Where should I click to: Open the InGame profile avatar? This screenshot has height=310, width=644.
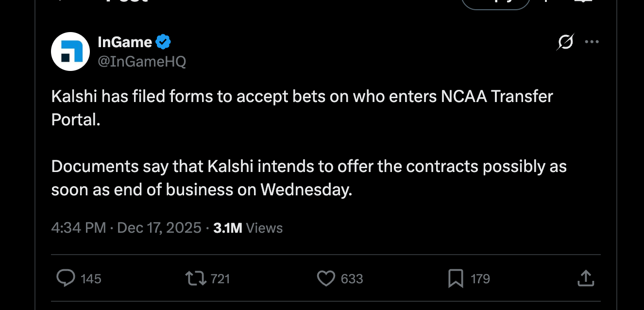point(70,52)
